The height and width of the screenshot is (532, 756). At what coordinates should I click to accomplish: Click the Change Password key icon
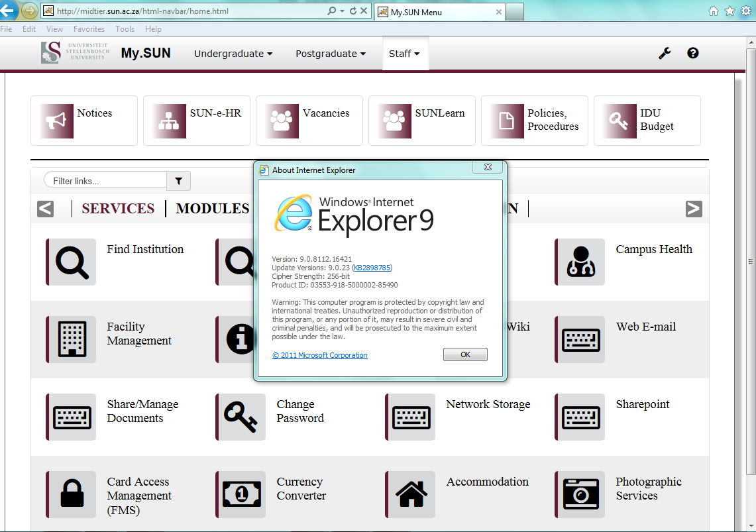click(241, 417)
